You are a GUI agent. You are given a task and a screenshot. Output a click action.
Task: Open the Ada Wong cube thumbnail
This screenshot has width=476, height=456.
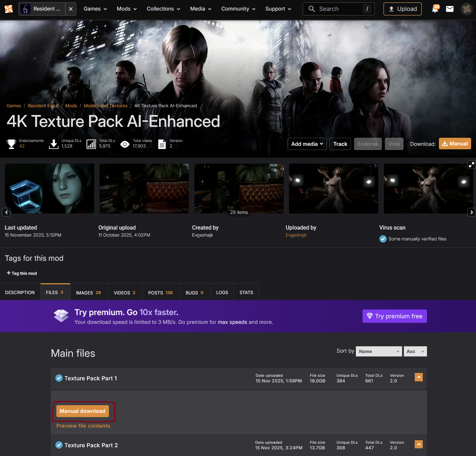[49, 189]
